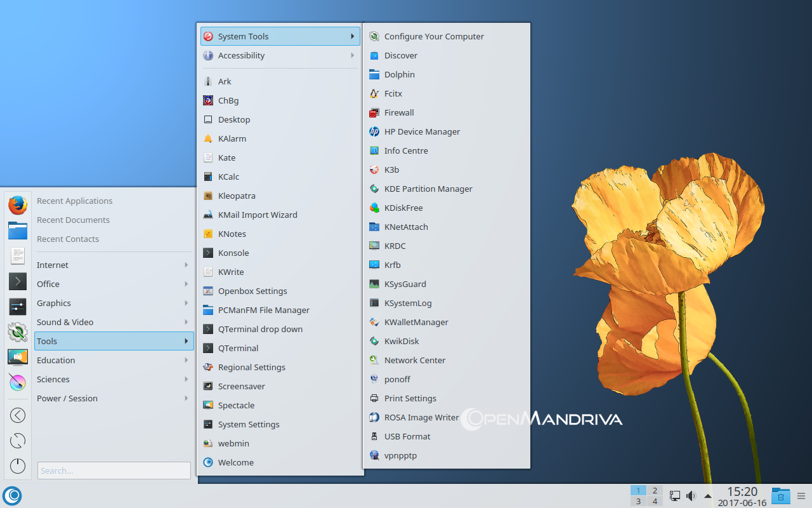Select Dolphin from System Tools menu
The width and height of the screenshot is (812, 508).
(x=400, y=75)
